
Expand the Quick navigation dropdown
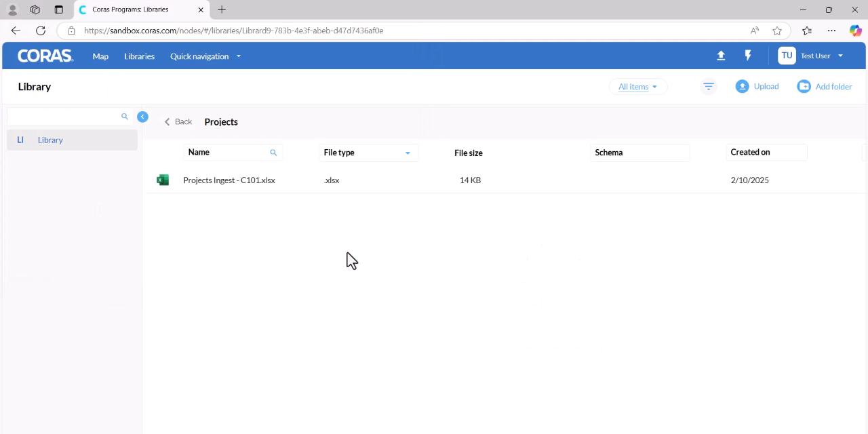[x=205, y=56]
